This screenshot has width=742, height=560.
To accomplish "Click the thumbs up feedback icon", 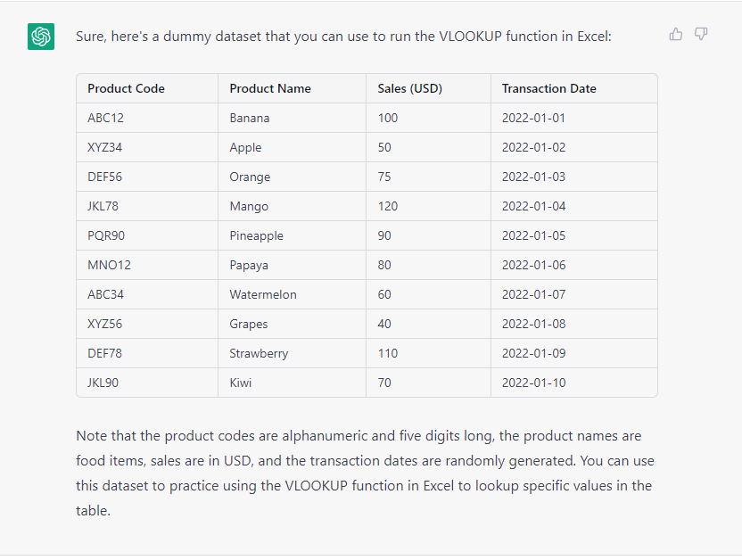I will click(x=676, y=34).
